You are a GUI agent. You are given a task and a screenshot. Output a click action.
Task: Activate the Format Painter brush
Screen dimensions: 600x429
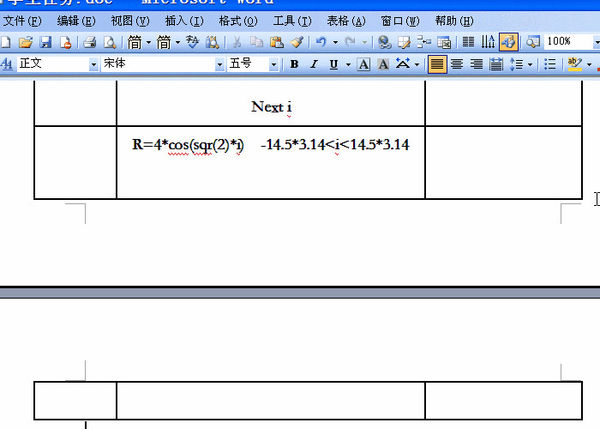pyautogui.click(x=297, y=42)
